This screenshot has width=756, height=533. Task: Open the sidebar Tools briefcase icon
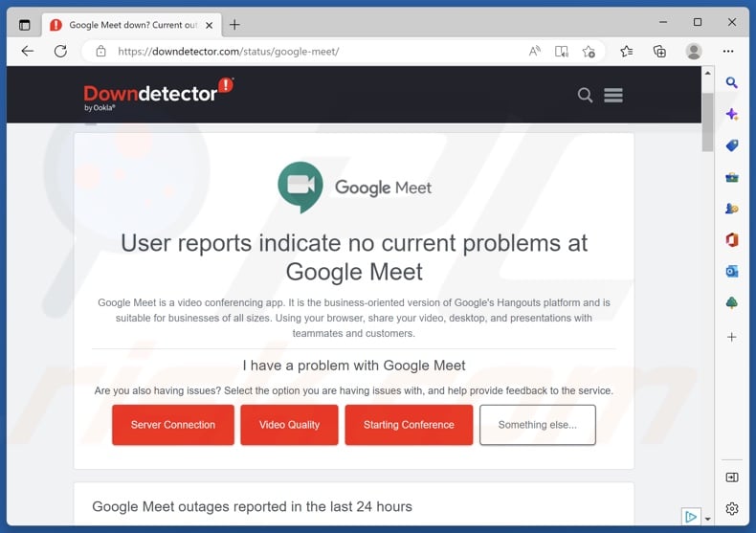pyautogui.click(x=732, y=177)
